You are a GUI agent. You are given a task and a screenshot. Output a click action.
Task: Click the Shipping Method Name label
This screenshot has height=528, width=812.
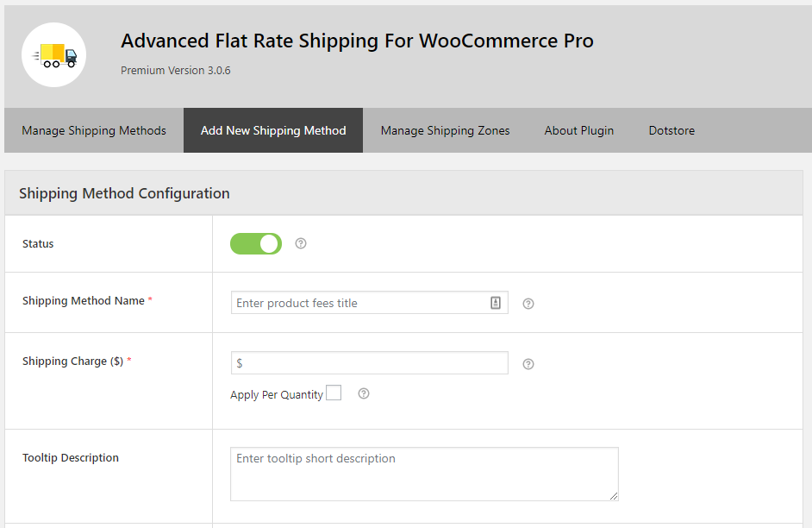click(x=84, y=301)
